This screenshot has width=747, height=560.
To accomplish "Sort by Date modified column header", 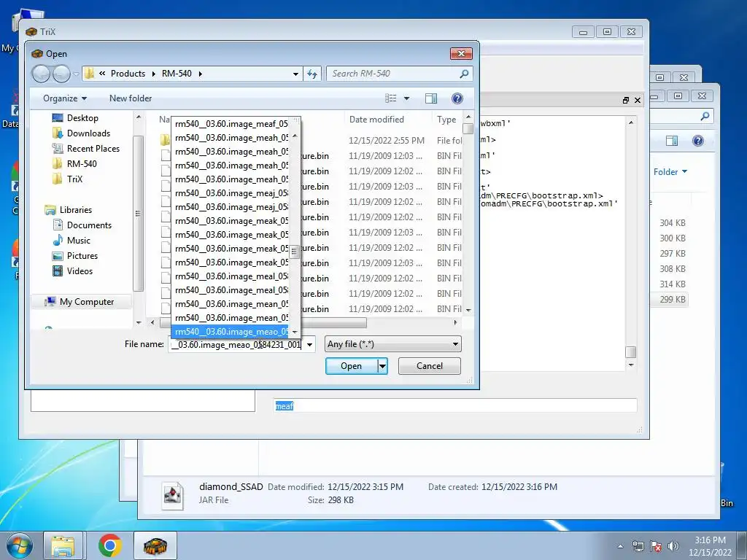I will point(376,119).
